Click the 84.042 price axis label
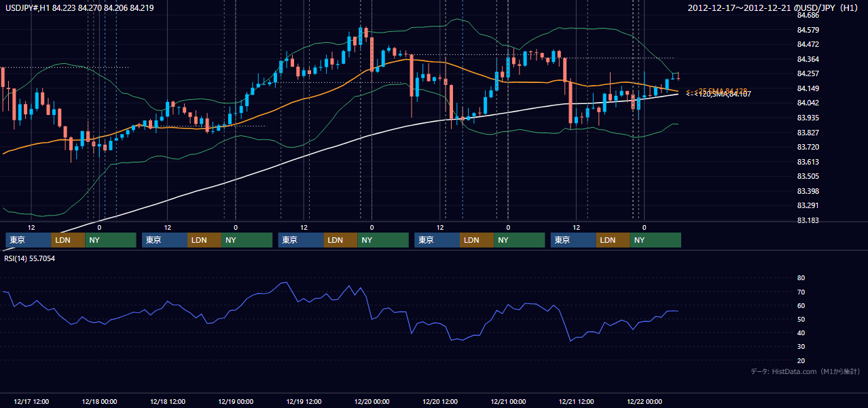 tap(808, 103)
